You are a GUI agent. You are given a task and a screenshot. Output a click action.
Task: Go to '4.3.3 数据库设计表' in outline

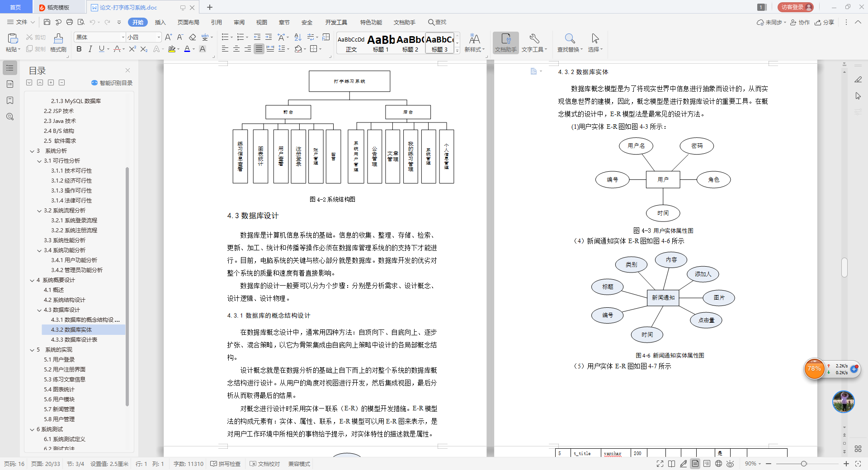[x=74, y=339]
